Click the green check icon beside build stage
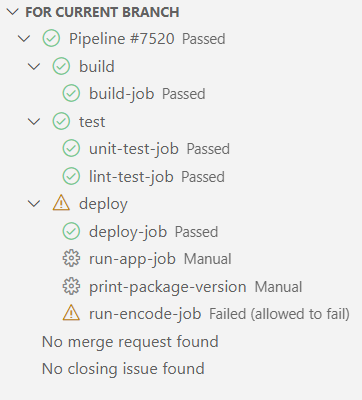This screenshot has width=362, height=400. pos(61,66)
